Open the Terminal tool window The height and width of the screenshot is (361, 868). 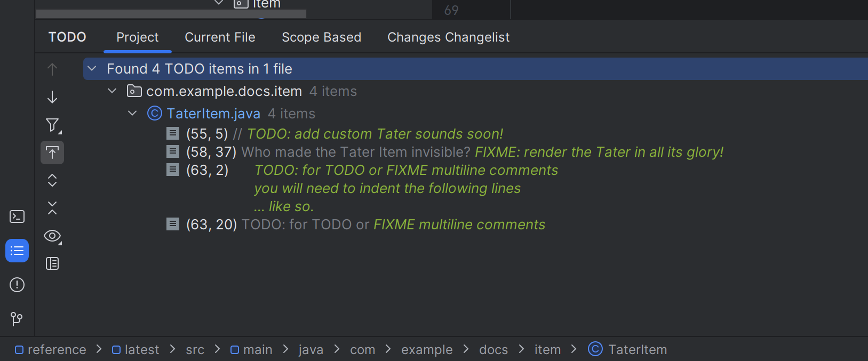pos(17,216)
